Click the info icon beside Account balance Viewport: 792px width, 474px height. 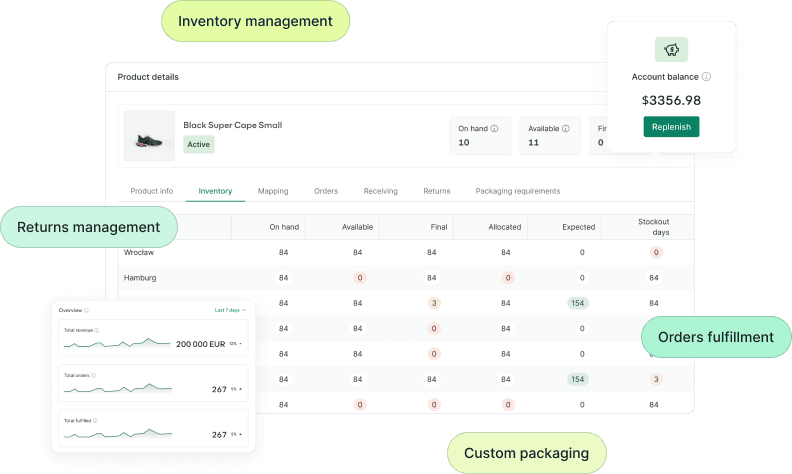click(707, 77)
